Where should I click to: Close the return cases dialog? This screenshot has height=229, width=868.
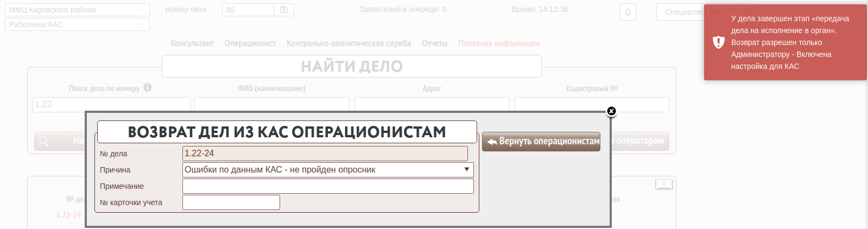pyautogui.click(x=611, y=111)
